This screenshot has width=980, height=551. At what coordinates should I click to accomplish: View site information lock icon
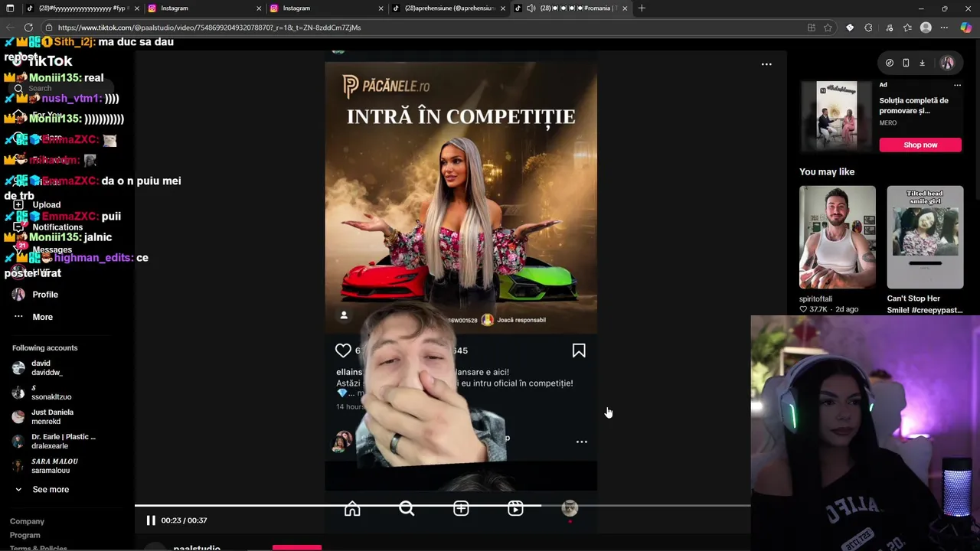[x=48, y=28]
